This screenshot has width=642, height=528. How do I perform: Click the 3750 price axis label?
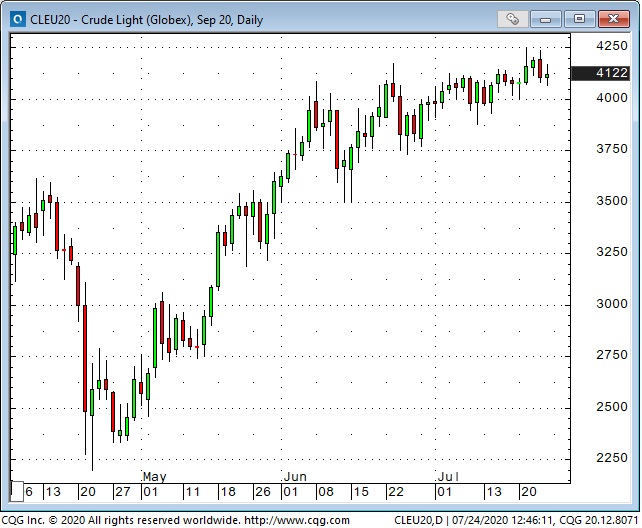coord(611,149)
